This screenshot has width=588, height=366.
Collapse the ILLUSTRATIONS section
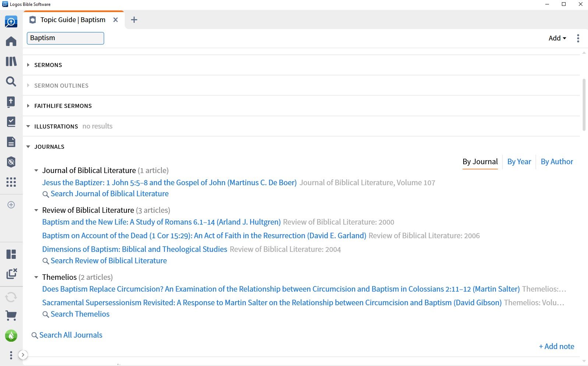click(28, 126)
